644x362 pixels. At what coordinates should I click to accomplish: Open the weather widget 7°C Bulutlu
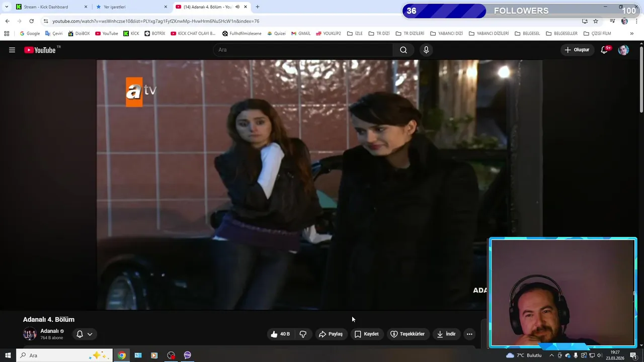524,355
